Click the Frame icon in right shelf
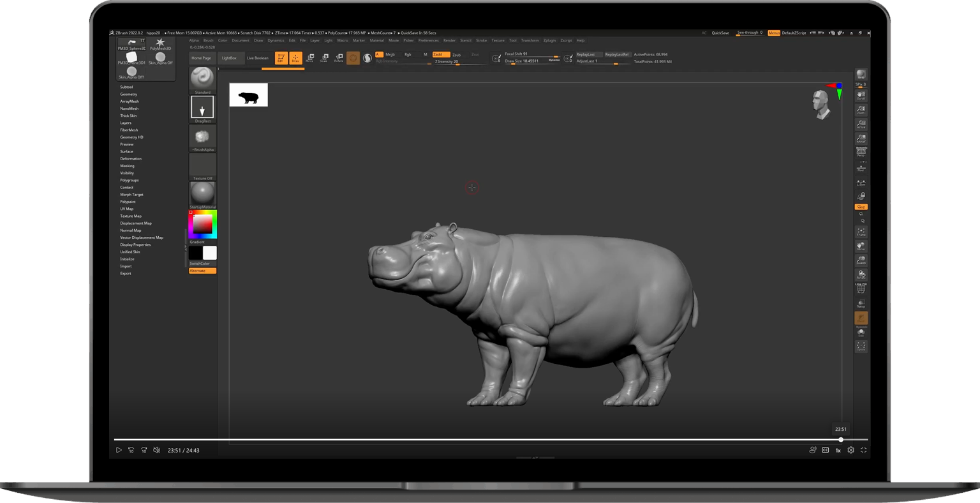The width and height of the screenshot is (980, 503). [861, 232]
